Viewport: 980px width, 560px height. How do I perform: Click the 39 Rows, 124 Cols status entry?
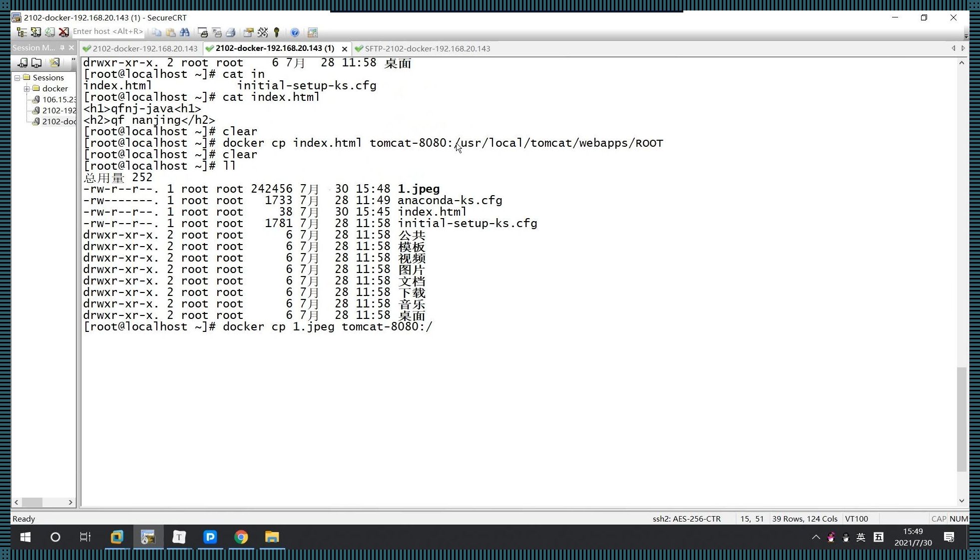[805, 519]
